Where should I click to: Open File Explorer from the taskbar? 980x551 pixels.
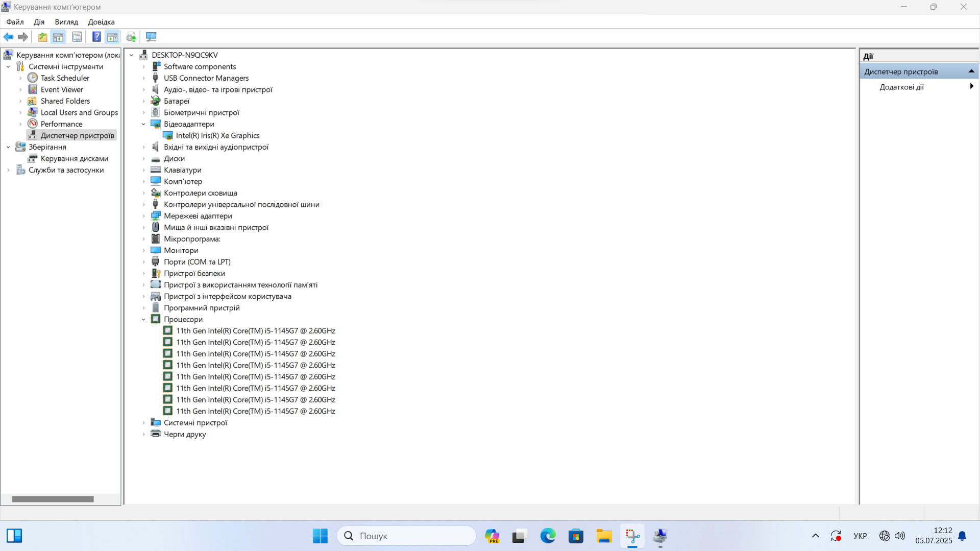tap(604, 536)
